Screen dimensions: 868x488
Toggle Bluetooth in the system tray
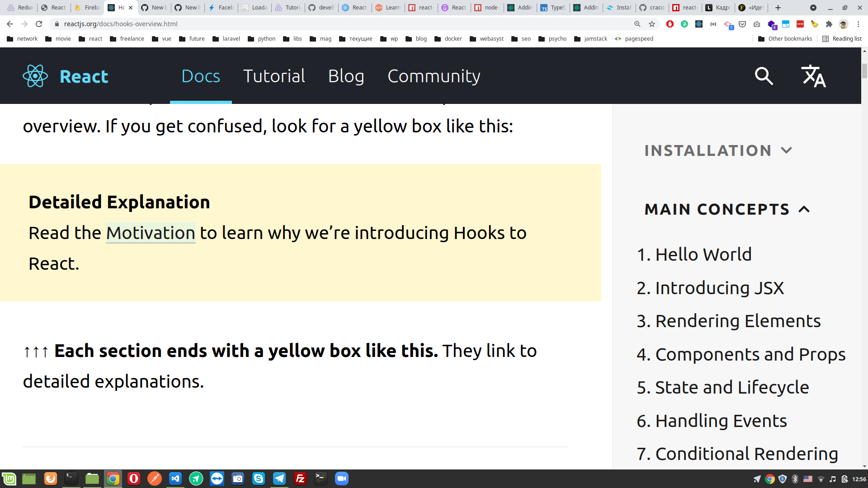click(794, 479)
